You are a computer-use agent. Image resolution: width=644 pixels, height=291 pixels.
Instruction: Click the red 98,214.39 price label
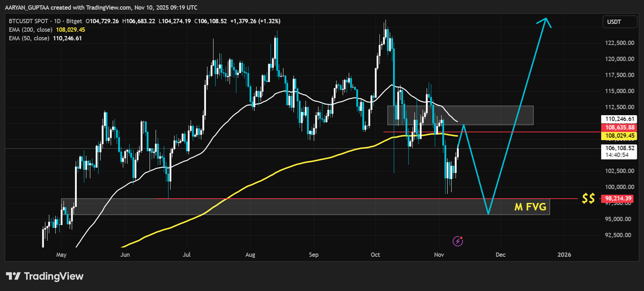[x=617, y=198]
